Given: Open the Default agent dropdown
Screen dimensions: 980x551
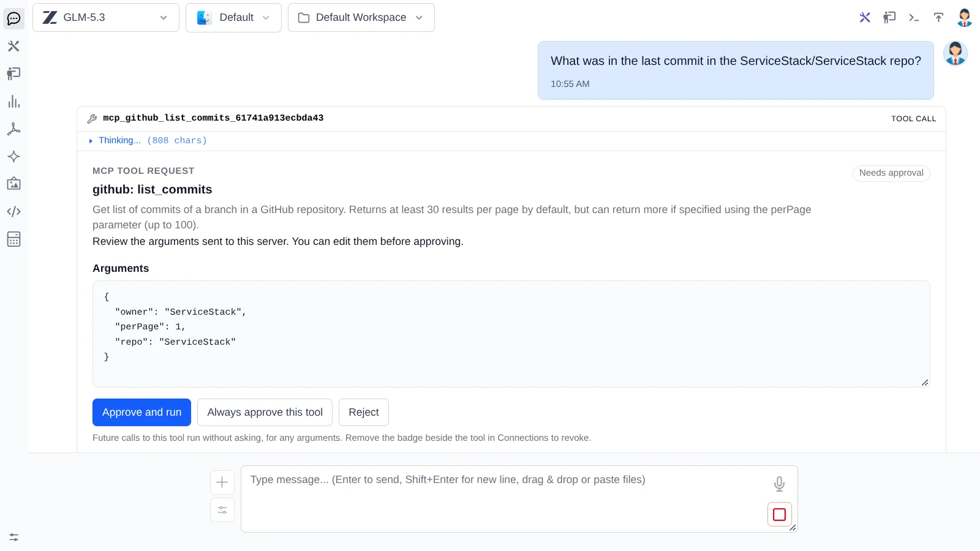Looking at the screenshot, I should [233, 17].
